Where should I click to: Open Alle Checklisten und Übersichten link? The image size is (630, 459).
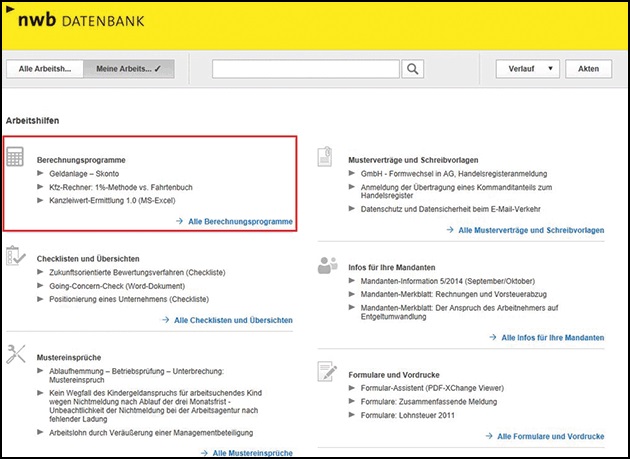tap(233, 319)
